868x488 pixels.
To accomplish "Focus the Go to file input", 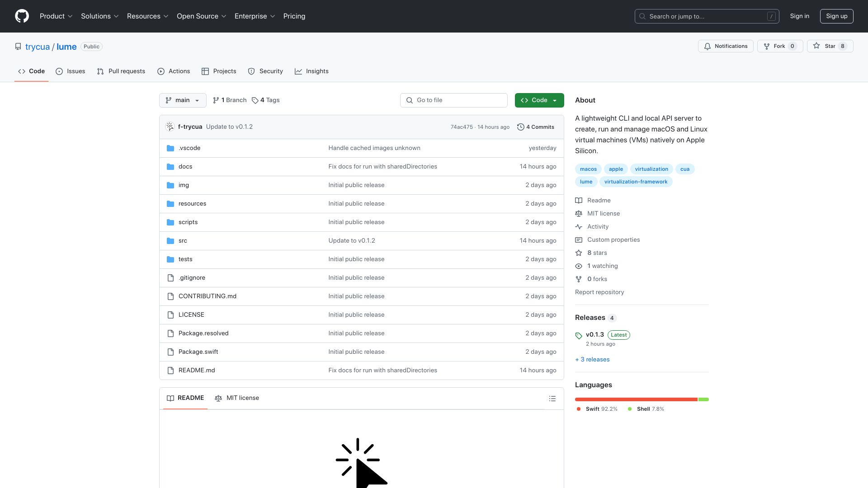I will coord(453,100).
